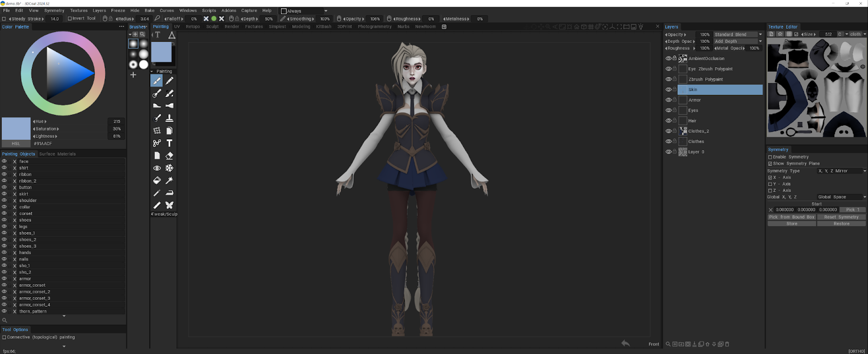Click the light bulb icon in viewport toolbar
The image size is (868, 354).
point(641,27)
